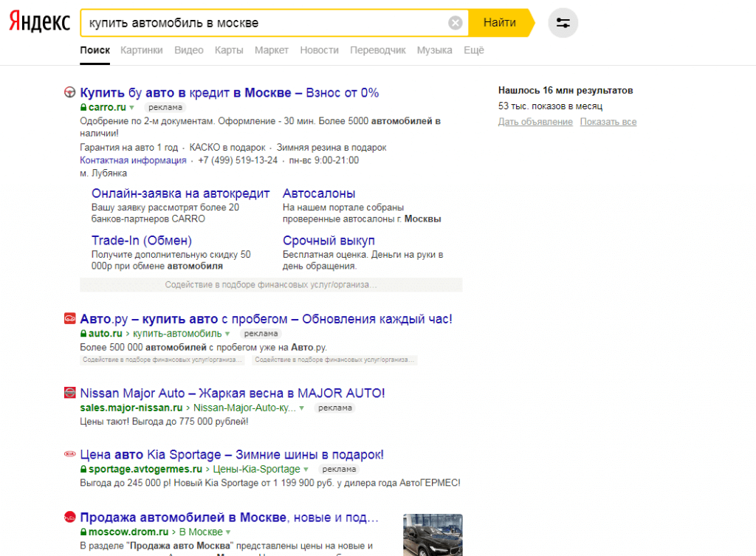
Task: Click the Nissan Major Auto favicon
Action: [70, 393]
